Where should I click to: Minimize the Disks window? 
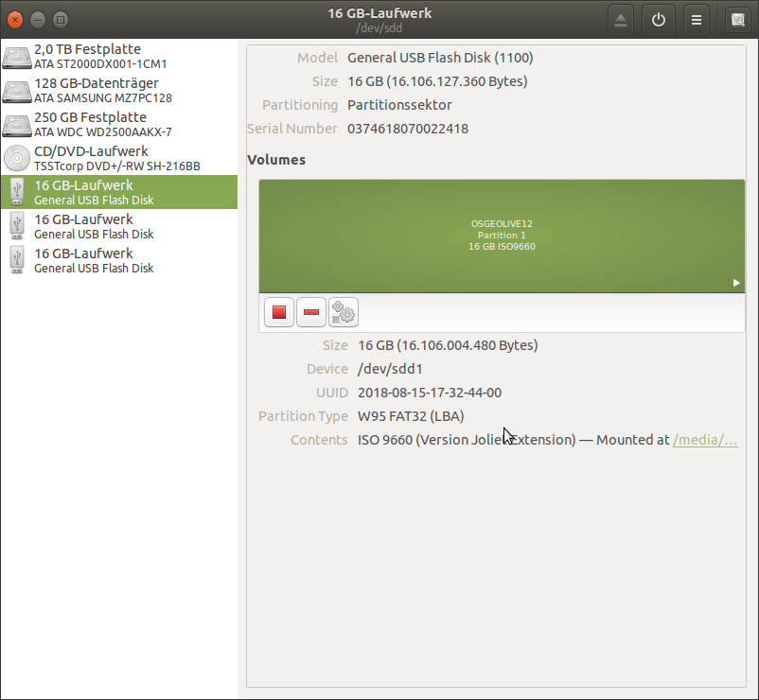coord(38,20)
